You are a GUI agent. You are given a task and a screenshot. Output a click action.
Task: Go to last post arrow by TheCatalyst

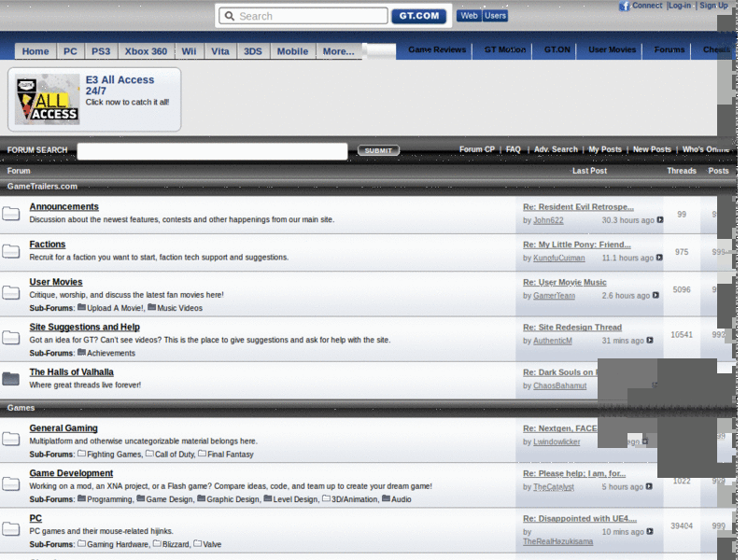(x=649, y=486)
